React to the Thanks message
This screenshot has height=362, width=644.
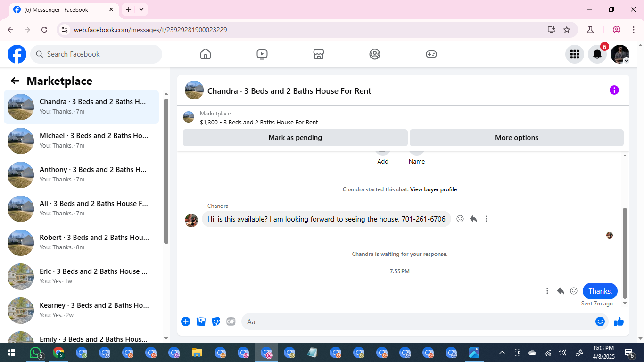click(574, 291)
